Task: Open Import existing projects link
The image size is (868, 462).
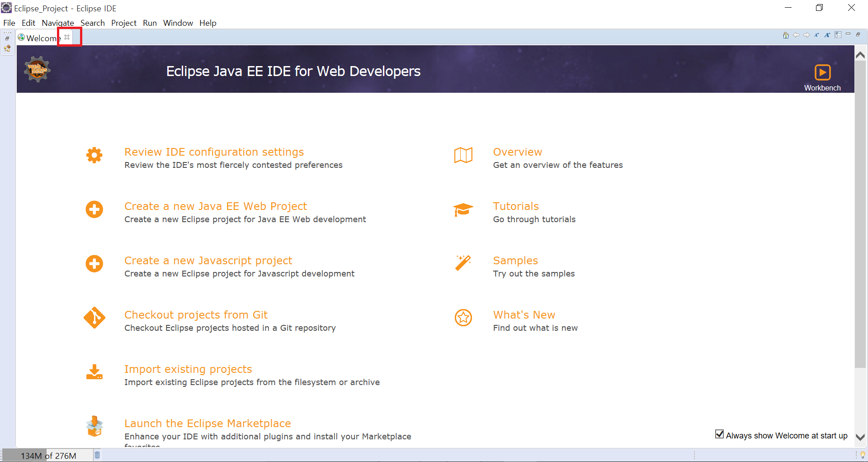Action: [x=188, y=369]
